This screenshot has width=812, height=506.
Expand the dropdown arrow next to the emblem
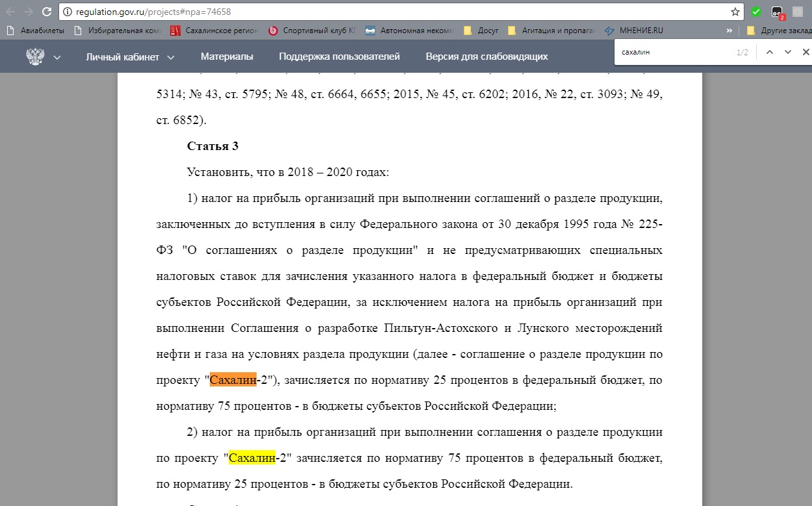[57, 57]
